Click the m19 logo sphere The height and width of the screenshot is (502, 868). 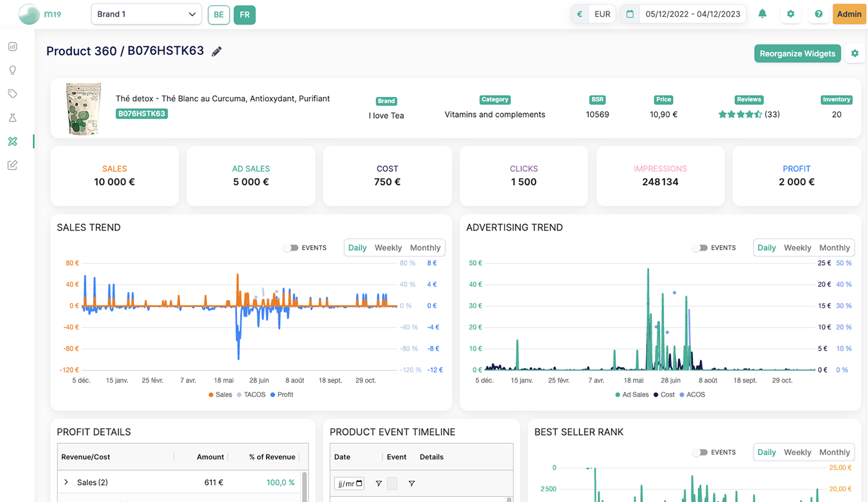[29, 14]
